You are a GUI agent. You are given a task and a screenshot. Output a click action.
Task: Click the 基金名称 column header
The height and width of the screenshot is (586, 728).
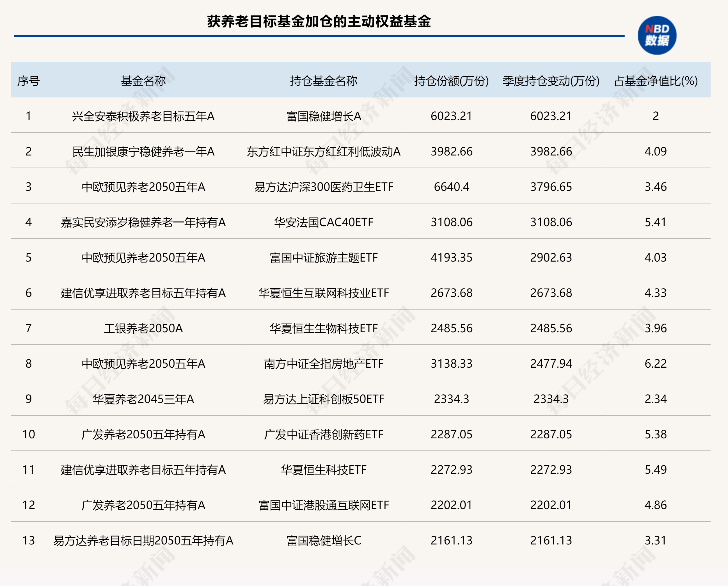[143, 81]
